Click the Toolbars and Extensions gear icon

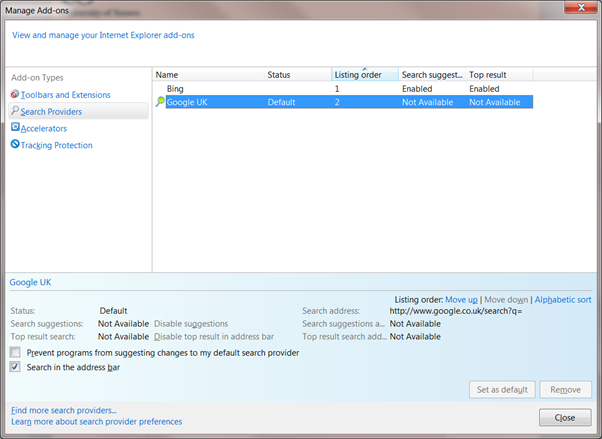pos(15,94)
